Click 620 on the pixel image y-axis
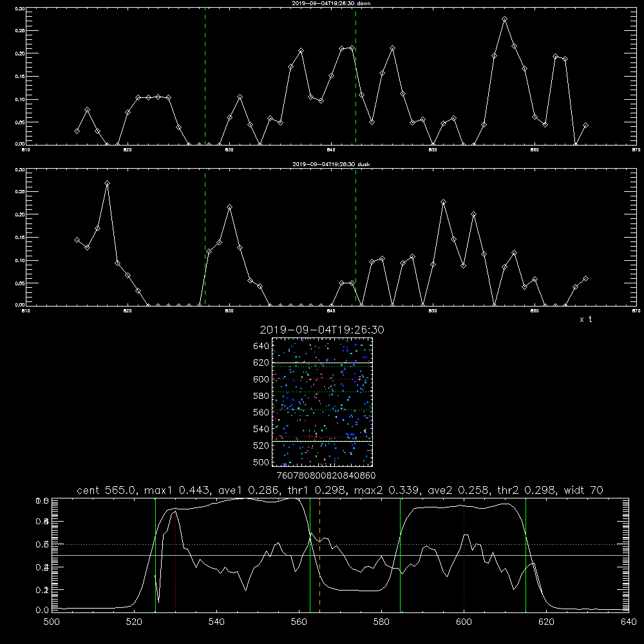644x644 pixels. [261, 363]
